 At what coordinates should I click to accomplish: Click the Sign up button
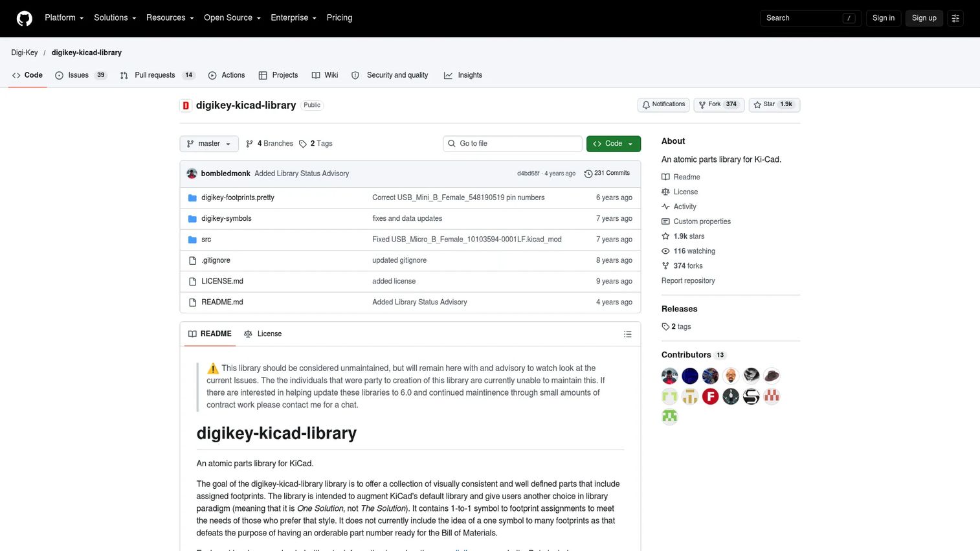[924, 18]
